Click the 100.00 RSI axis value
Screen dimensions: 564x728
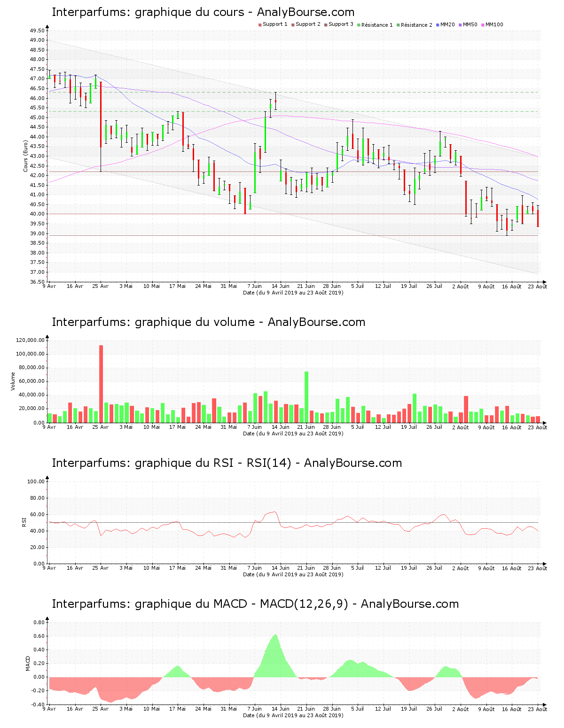click(36, 481)
